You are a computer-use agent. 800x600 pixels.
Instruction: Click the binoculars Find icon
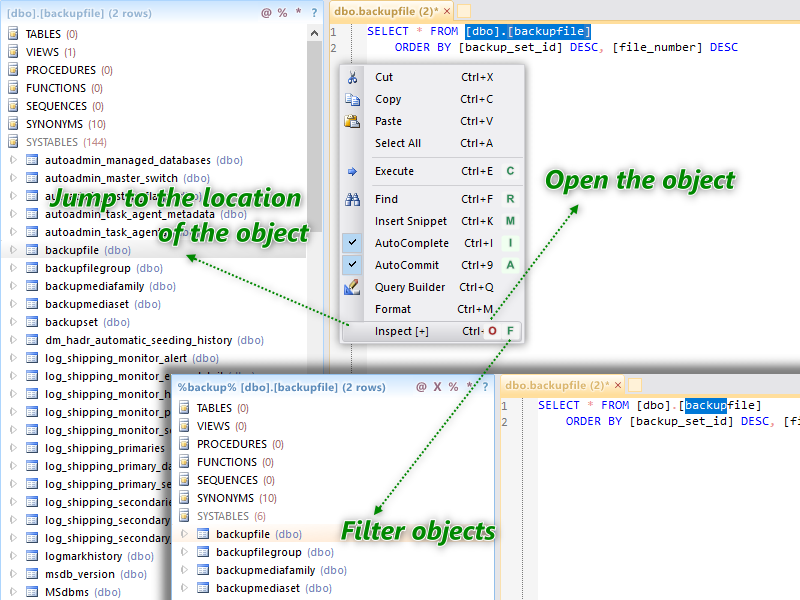click(x=352, y=199)
